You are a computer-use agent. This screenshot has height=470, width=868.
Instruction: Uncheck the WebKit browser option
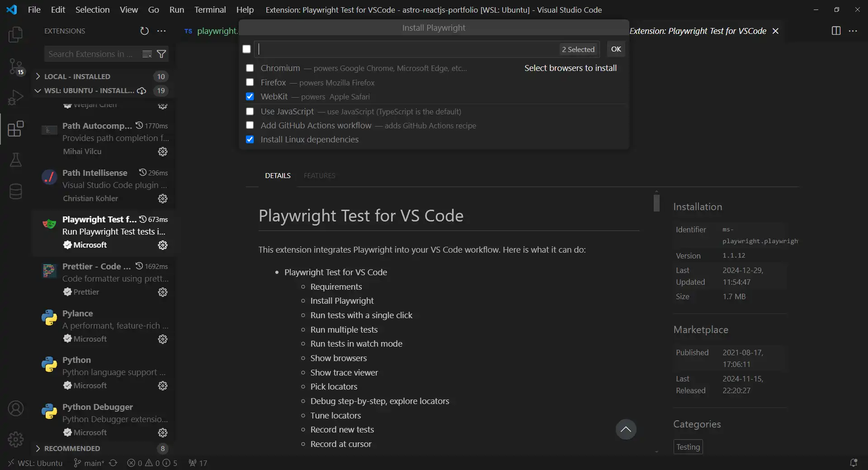click(250, 96)
